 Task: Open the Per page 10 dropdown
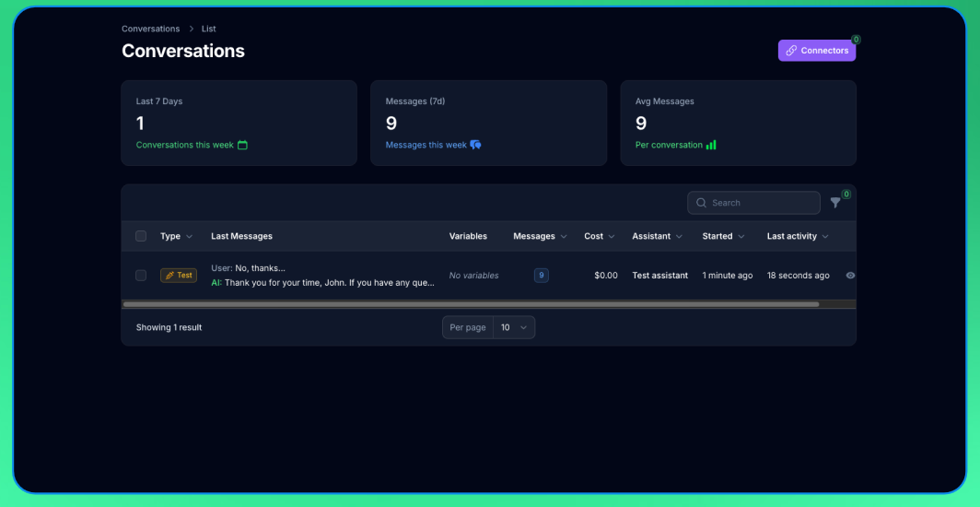[x=514, y=327]
